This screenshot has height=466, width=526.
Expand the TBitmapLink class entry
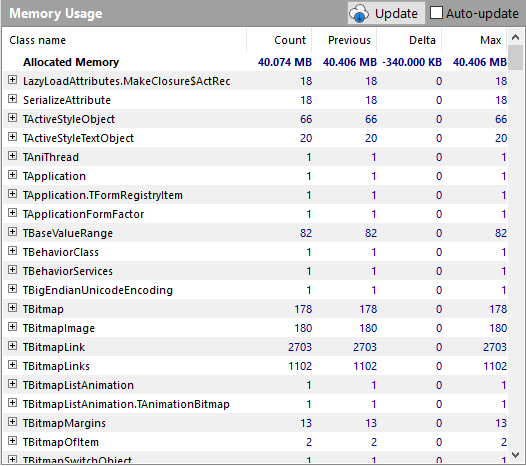[x=12, y=346]
